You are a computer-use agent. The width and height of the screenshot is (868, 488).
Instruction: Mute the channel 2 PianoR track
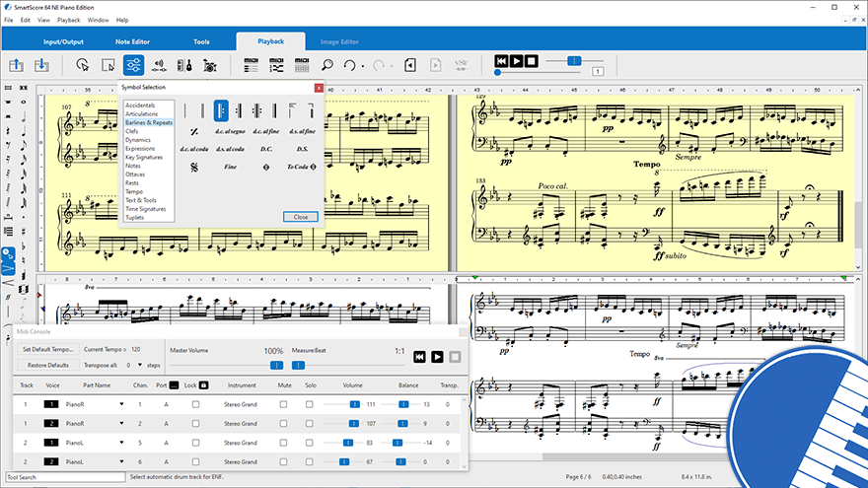pyautogui.click(x=283, y=423)
